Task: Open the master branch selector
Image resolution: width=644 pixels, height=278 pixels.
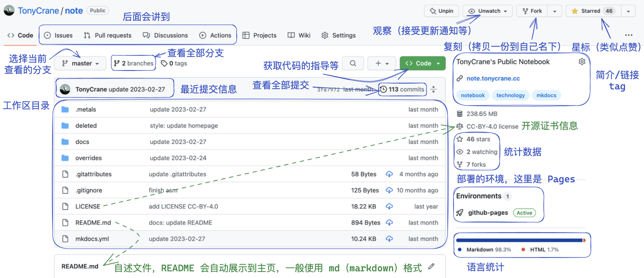Action: (x=81, y=63)
